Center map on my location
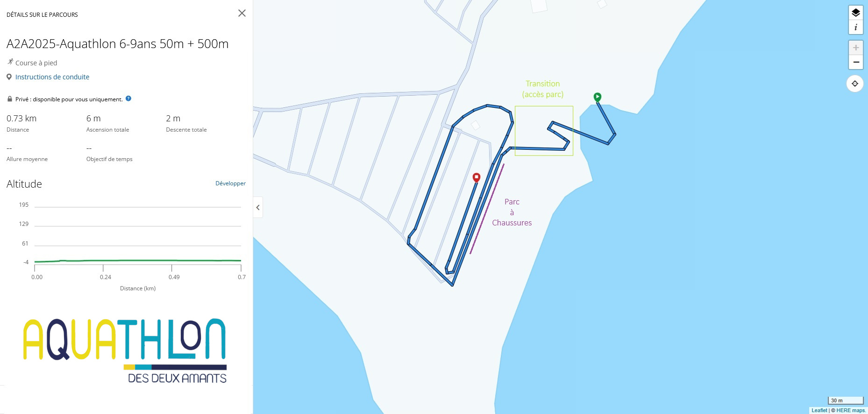The height and width of the screenshot is (414, 868). [x=854, y=84]
